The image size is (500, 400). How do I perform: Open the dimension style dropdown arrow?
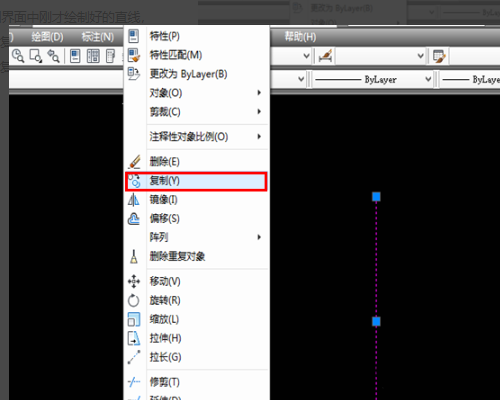(x=421, y=56)
